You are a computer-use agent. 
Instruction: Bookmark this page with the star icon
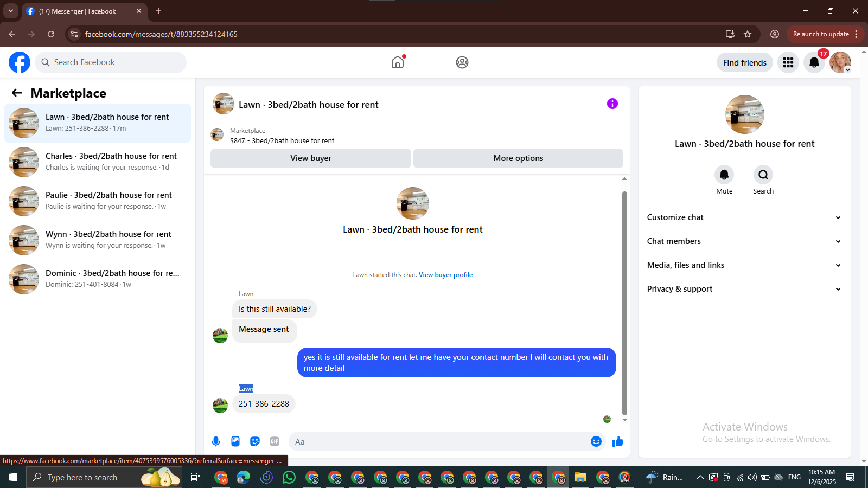click(x=748, y=34)
